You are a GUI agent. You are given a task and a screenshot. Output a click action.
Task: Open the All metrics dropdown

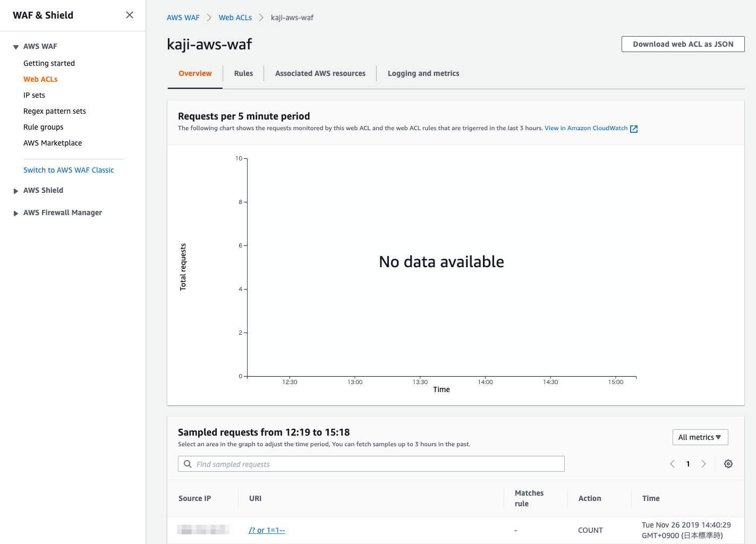(700, 437)
